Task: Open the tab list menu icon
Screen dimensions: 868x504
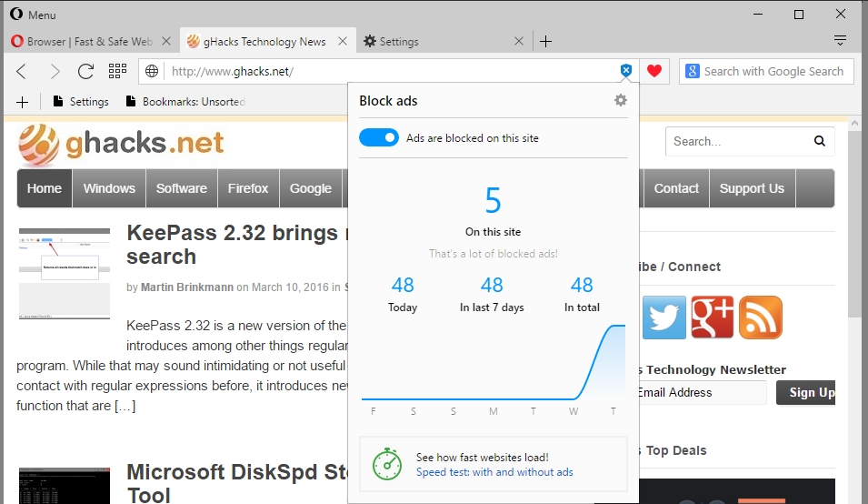Action: point(840,41)
